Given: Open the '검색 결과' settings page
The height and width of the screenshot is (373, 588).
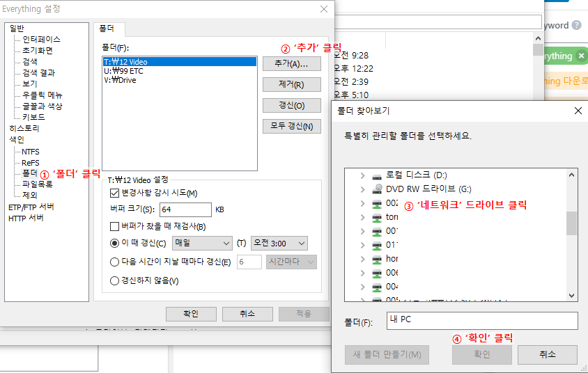Looking at the screenshot, I should (38, 72).
